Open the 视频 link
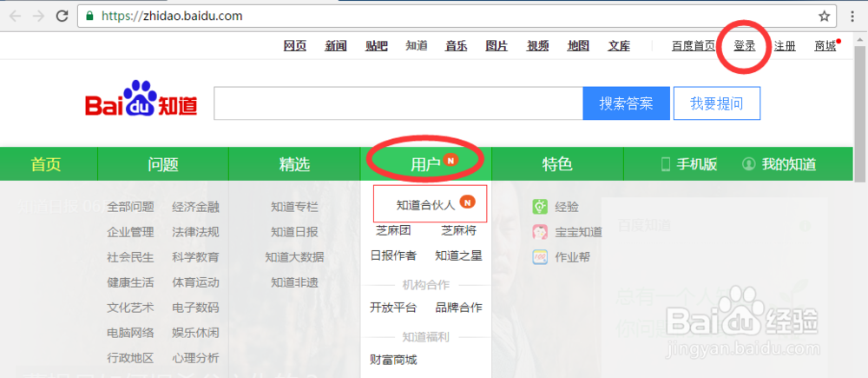Screen dimensions: 868x378 pyautogui.click(x=537, y=46)
